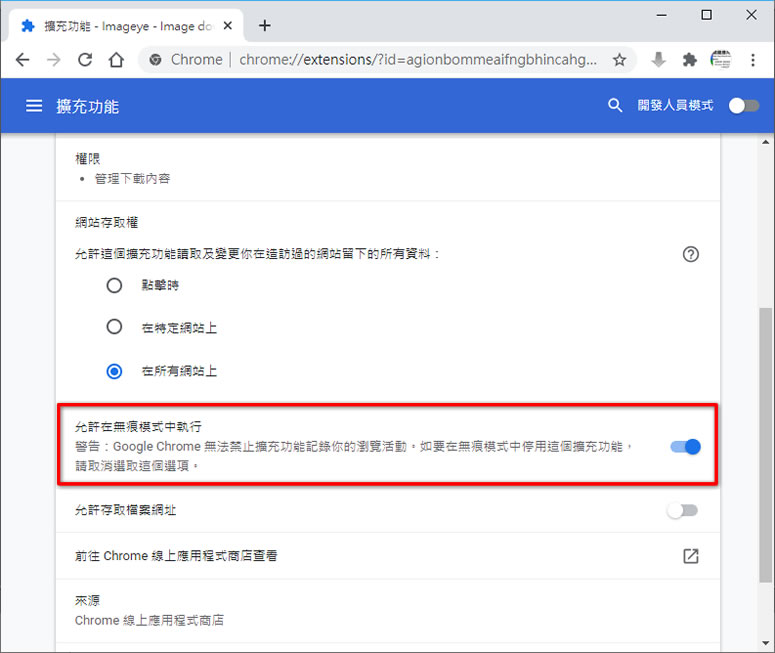Image resolution: width=775 pixels, height=653 pixels.
Task: Open Chrome three-dot menu
Action: pos(753,60)
